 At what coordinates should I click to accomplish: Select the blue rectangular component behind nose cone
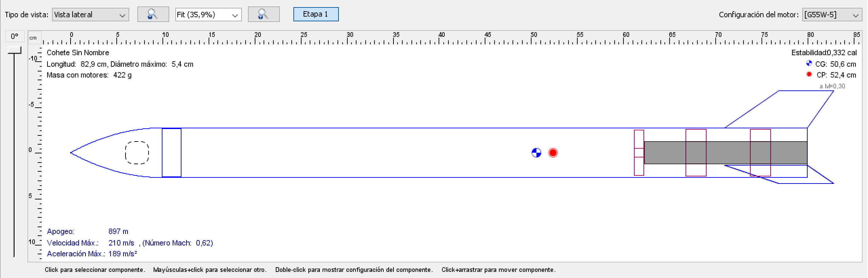pos(171,153)
